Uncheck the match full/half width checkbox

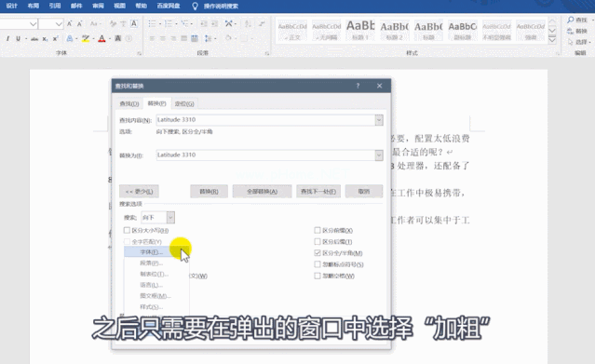318,253
